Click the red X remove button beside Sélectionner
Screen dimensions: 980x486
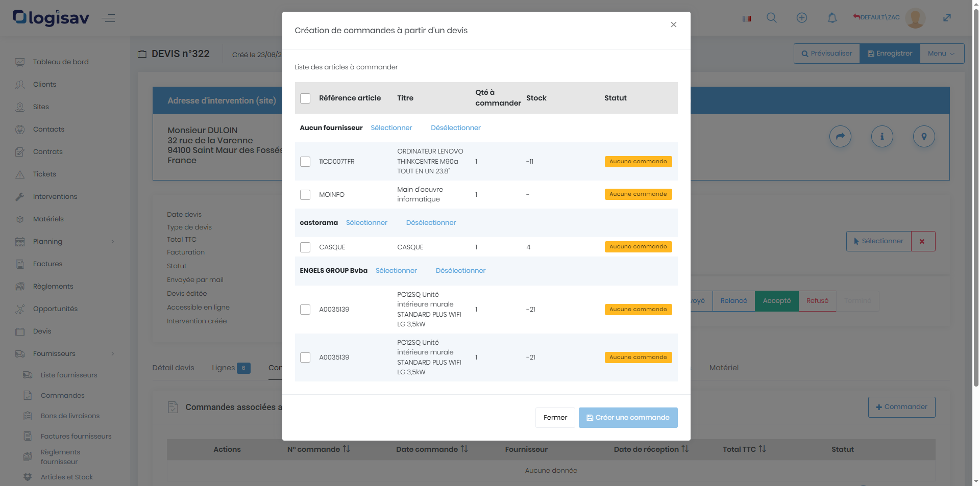923,241
